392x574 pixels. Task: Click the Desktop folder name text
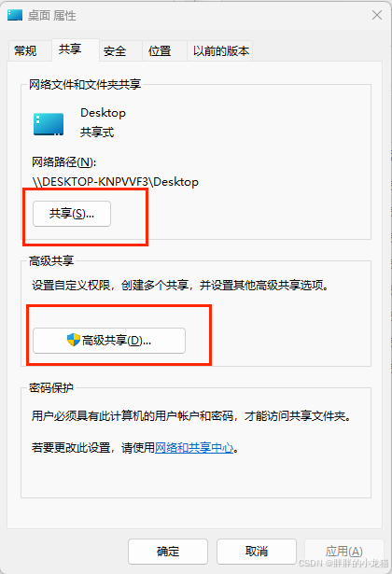tap(104, 113)
